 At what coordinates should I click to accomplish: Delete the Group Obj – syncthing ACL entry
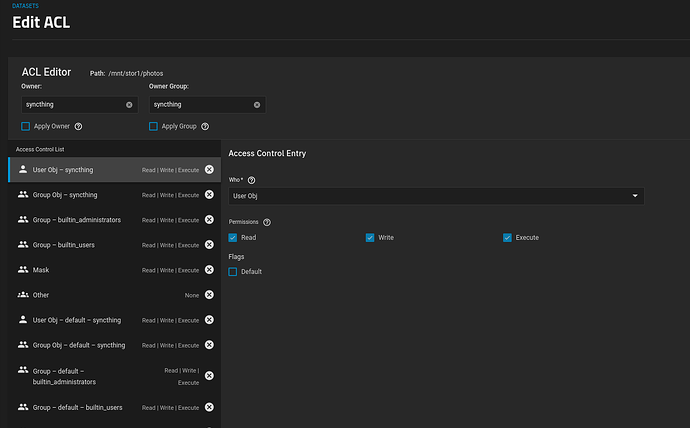(x=209, y=194)
